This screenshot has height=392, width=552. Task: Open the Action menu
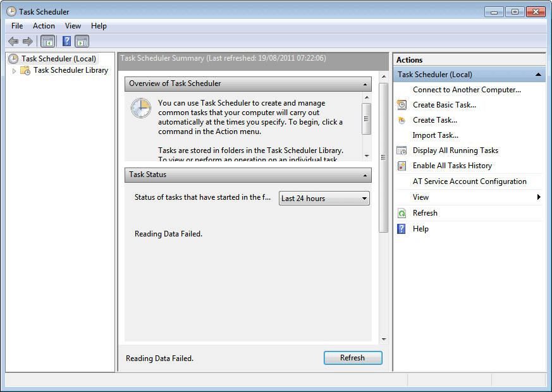point(44,26)
